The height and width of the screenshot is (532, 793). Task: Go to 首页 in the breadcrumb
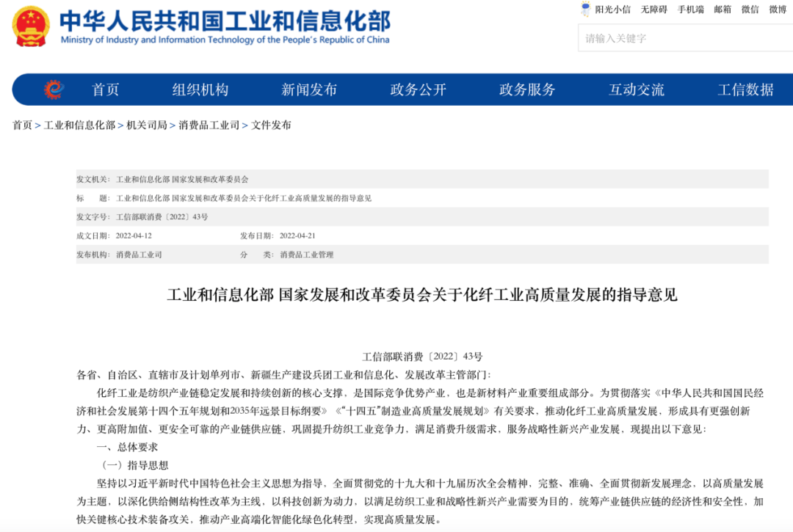(x=22, y=125)
